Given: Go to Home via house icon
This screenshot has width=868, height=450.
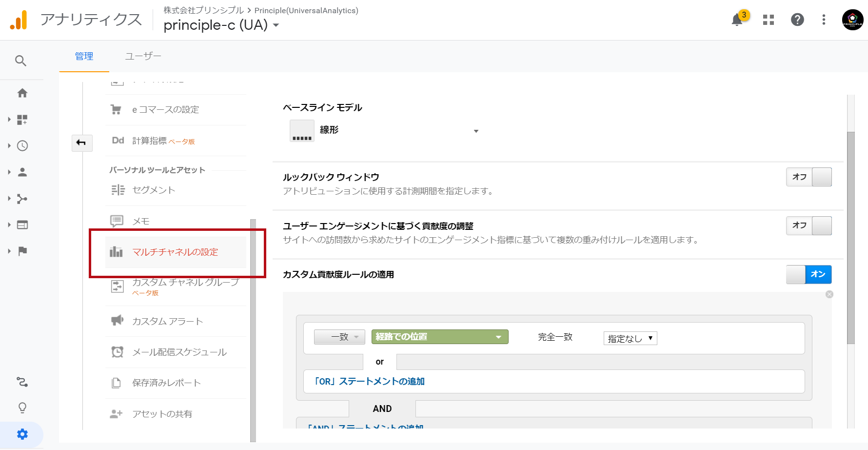Looking at the screenshot, I should (22, 93).
